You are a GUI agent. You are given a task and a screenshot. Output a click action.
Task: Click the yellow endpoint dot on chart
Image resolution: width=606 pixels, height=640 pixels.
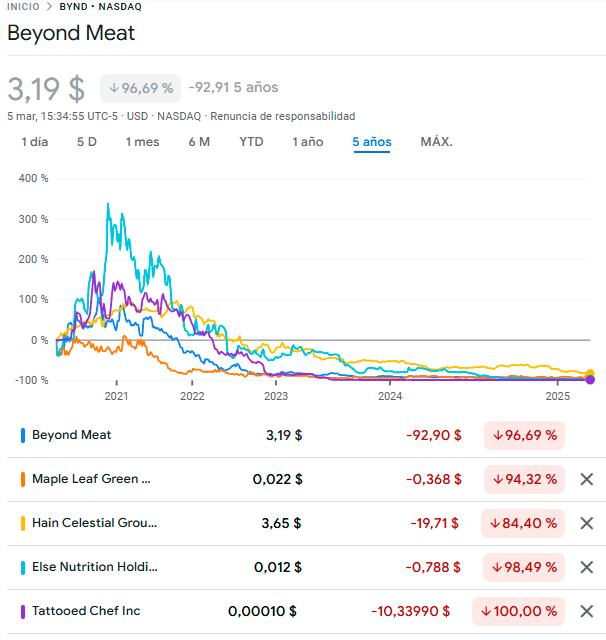[590, 374]
